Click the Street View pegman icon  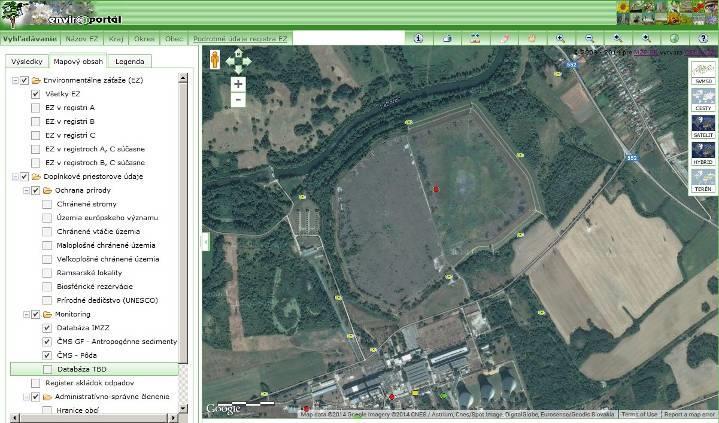tap(215, 60)
